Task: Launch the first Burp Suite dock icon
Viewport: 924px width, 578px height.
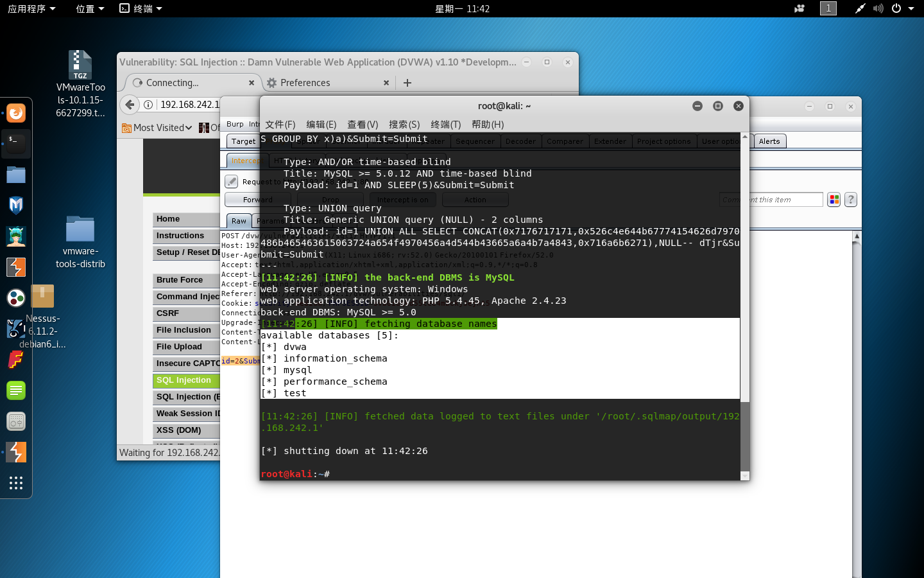Action: pos(16,267)
